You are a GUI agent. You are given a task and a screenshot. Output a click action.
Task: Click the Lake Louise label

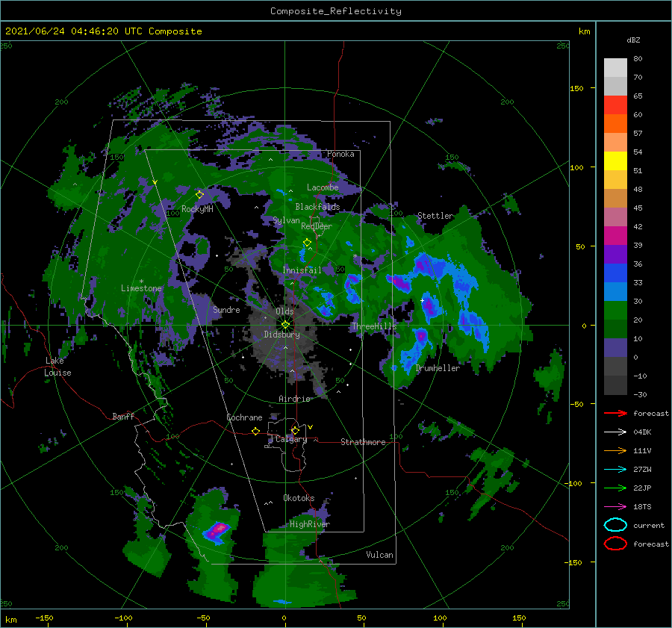click(57, 367)
